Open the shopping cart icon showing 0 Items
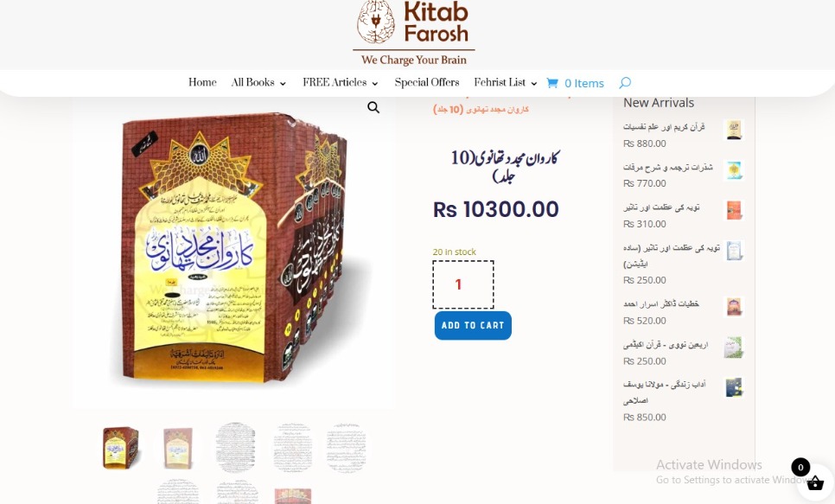The height and width of the screenshot is (504, 835). coord(575,83)
